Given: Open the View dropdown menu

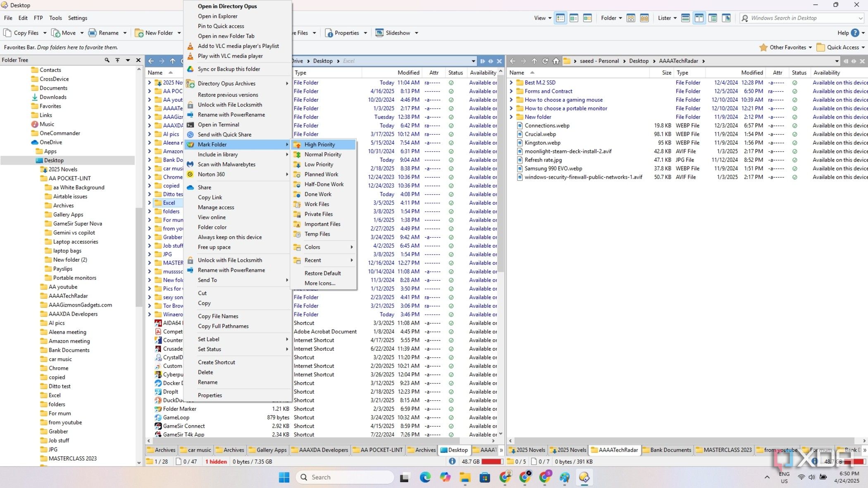Looking at the screenshot, I should [x=542, y=18].
